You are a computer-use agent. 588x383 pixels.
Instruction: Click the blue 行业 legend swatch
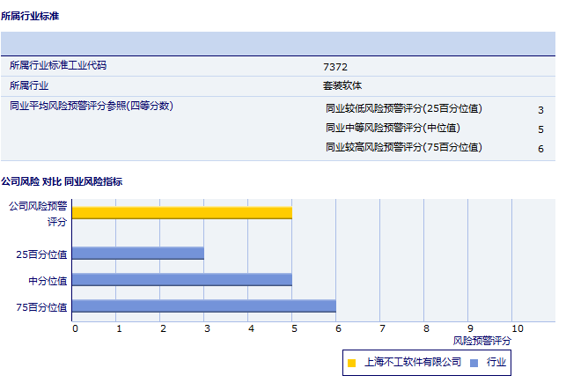[474, 362]
